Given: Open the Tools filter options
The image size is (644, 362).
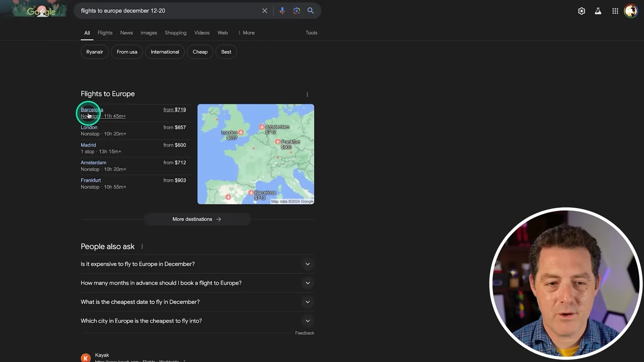Looking at the screenshot, I should [x=312, y=33].
